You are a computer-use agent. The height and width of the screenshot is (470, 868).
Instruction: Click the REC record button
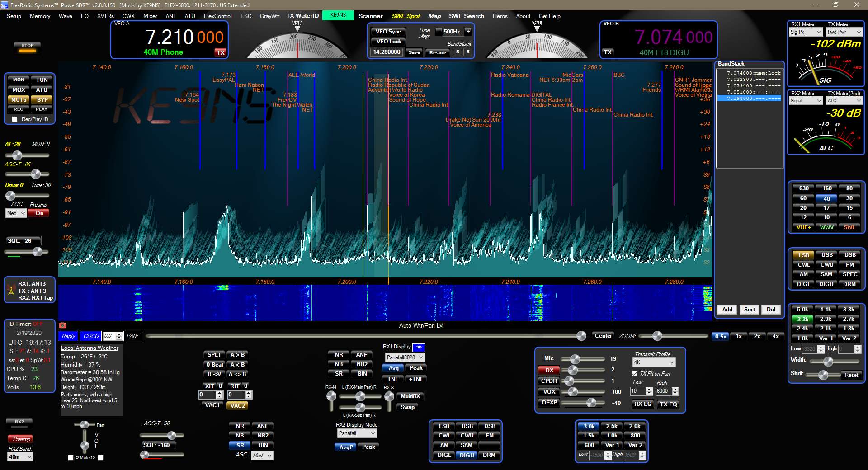click(x=19, y=109)
